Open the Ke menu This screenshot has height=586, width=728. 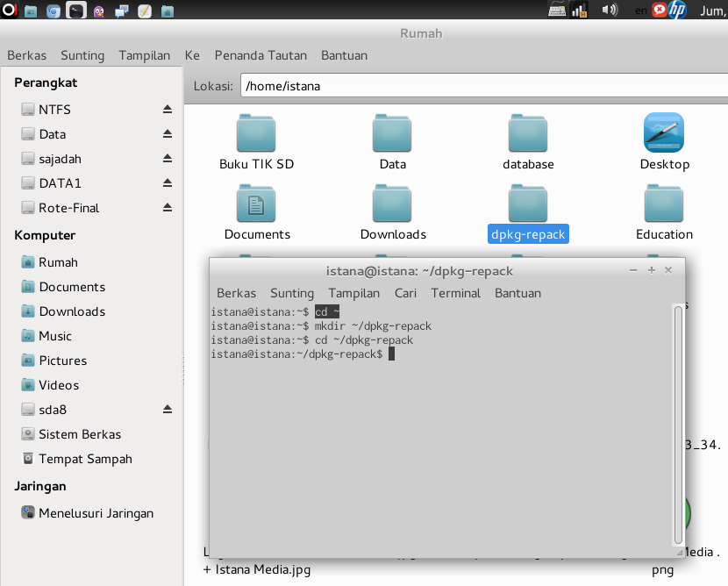192,55
